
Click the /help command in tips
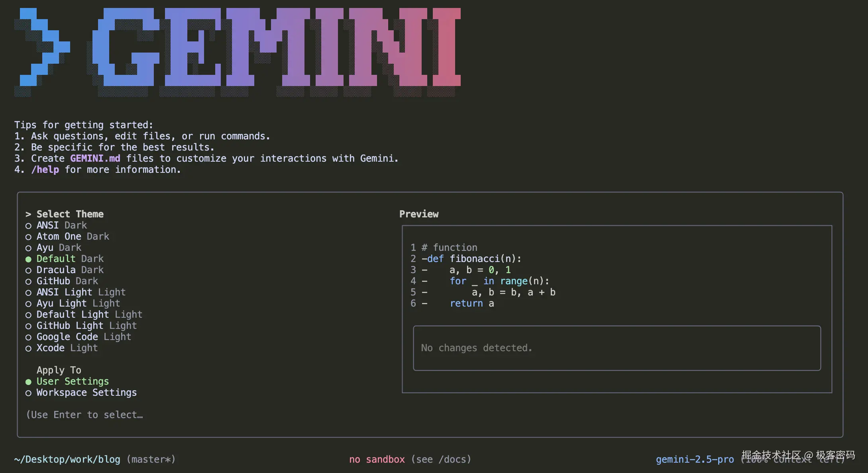[x=45, y=170]
